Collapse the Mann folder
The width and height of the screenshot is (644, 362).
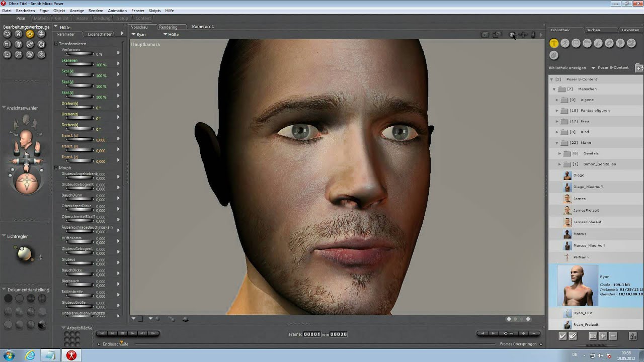click(557, 143)
